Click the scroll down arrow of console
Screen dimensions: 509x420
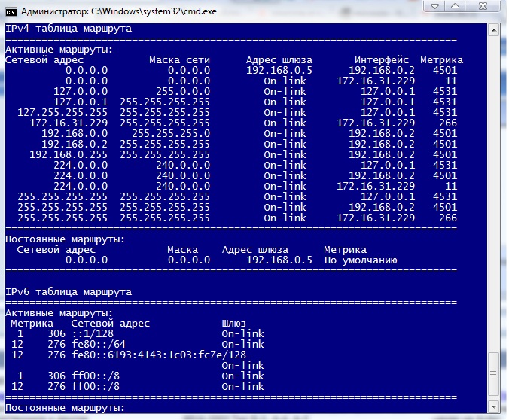coord(494,406)
